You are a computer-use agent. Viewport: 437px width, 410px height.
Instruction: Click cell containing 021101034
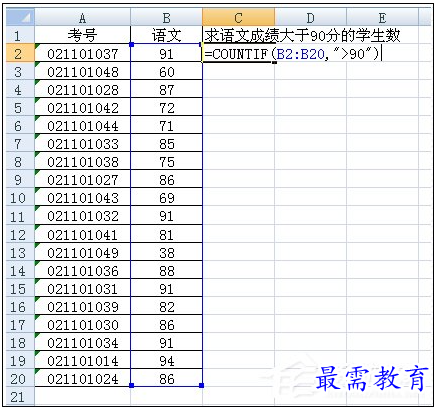83,342
